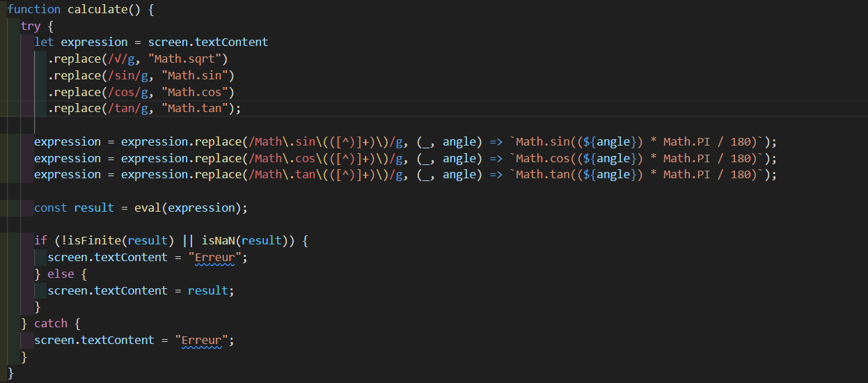Place cursor on the "try" keyword
The width and height of the screenshot is (868, 383).
pyautogui.click(x=31, y=26)
